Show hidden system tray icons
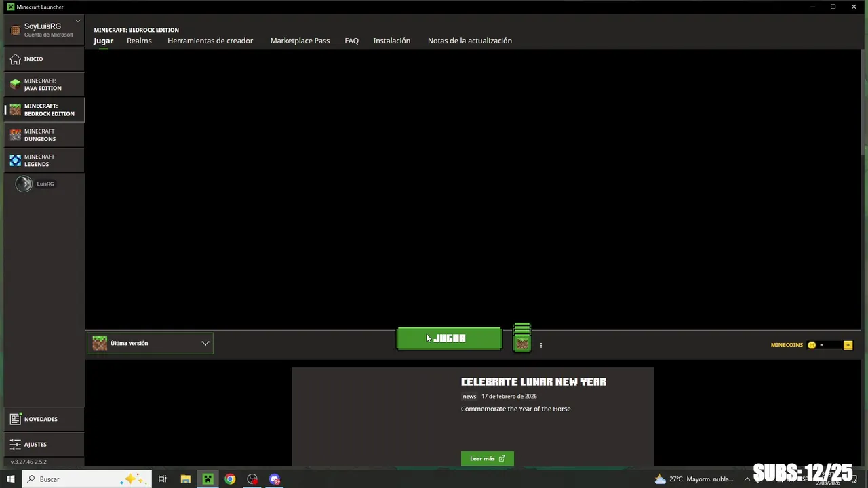The width and height of the screenshot is (868, 488). 747,479
